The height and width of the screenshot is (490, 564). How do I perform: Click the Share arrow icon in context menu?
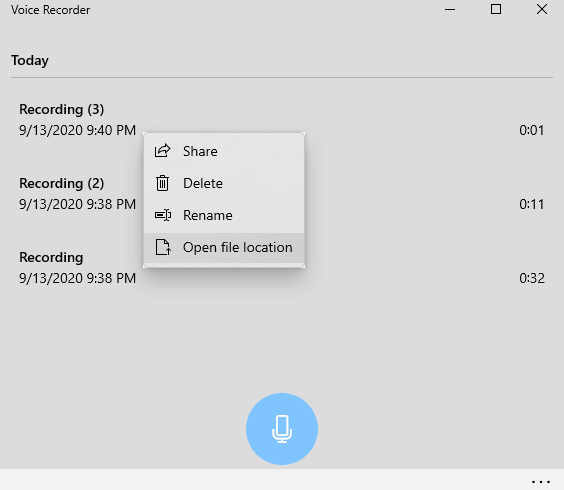[x=163, y=151]
